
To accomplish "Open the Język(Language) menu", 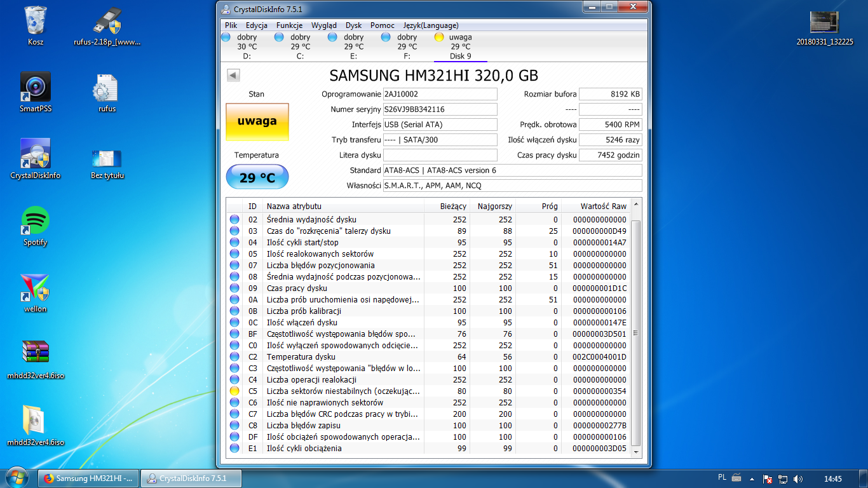I will pos(431,25).
